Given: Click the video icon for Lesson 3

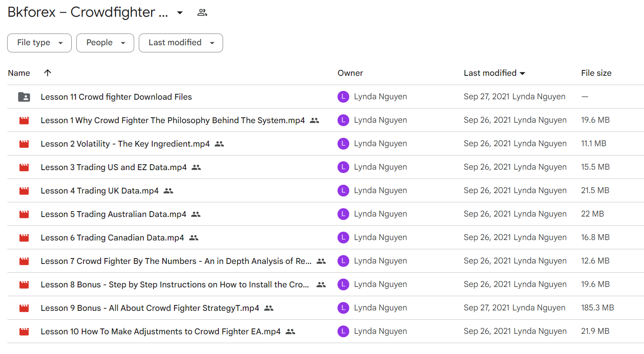Looking at the screenshot, I should 24,167.
